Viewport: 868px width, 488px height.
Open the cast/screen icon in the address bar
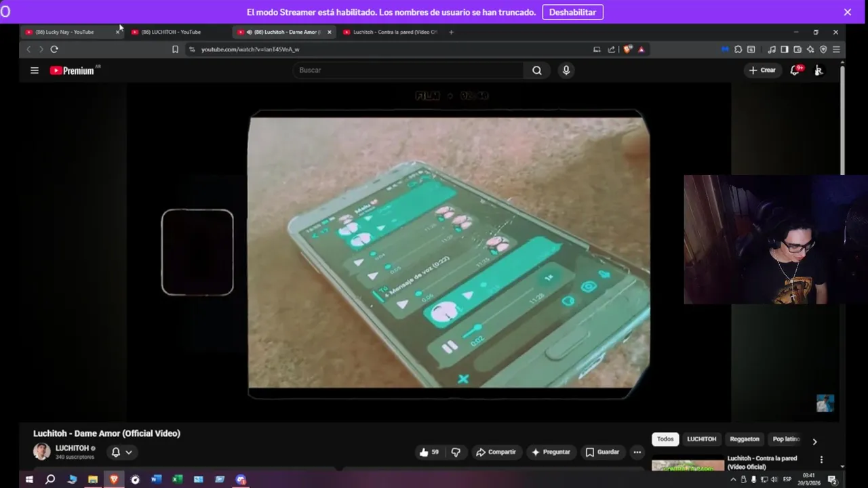click(x=597, y=49)
